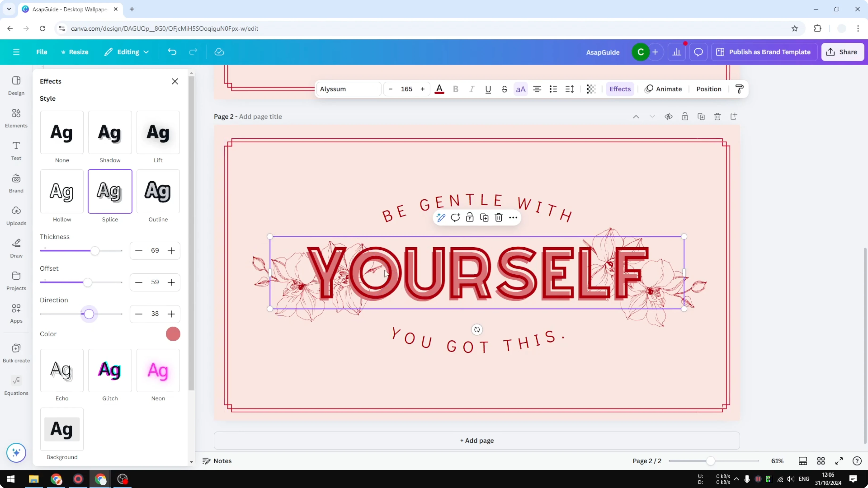Viewport: 868px width, 488px height.
Task: Duplicate the YOURSELF text element
Action: coord(484,218)
